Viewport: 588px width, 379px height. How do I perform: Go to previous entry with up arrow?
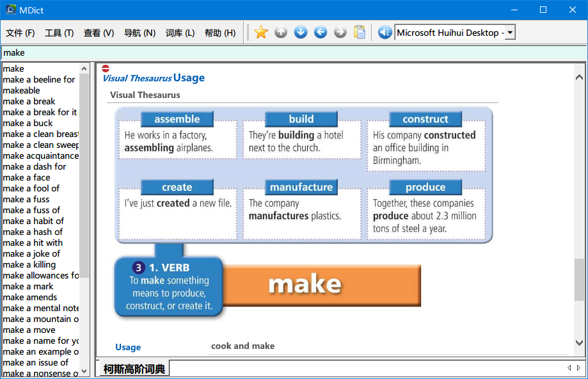(x=280, y=32)
